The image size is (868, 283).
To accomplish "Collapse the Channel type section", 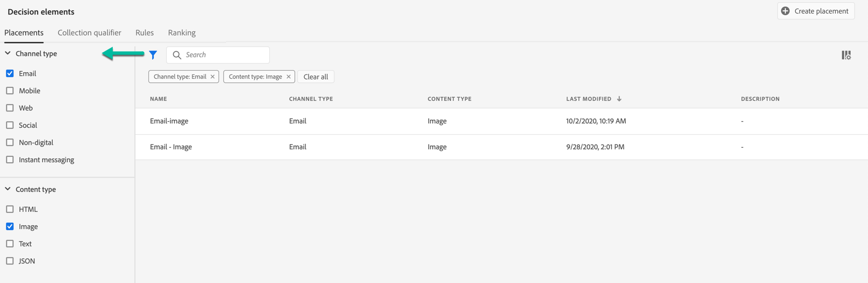I will pos(8,53).
